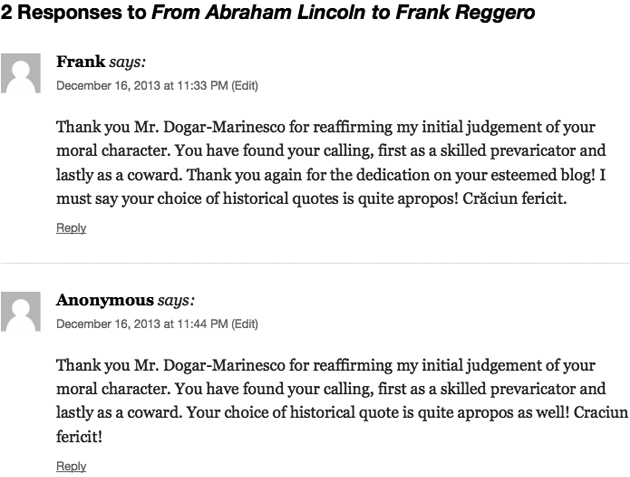630x477 pixels.
Task: Click the author name Anonymous
Action: pos(105,300)
